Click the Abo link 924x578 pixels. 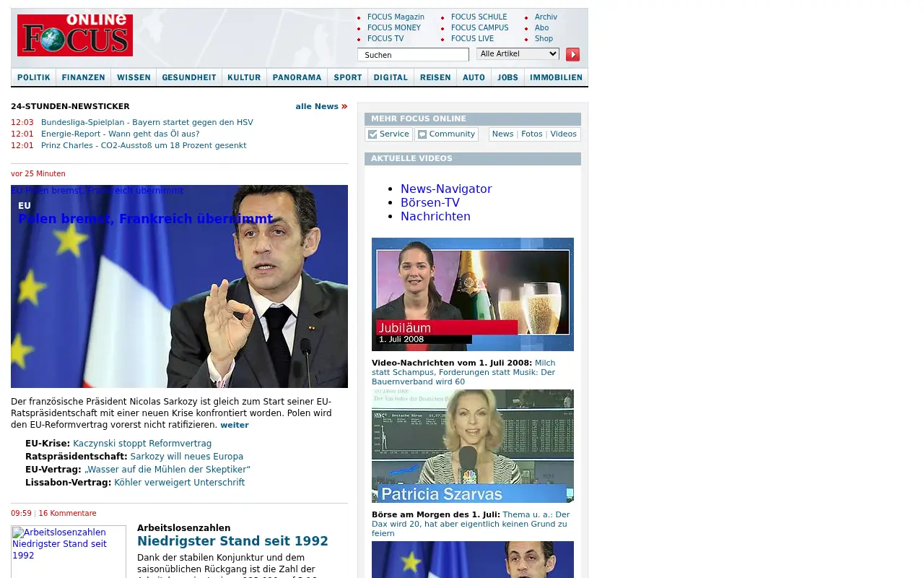click(541, 27)
